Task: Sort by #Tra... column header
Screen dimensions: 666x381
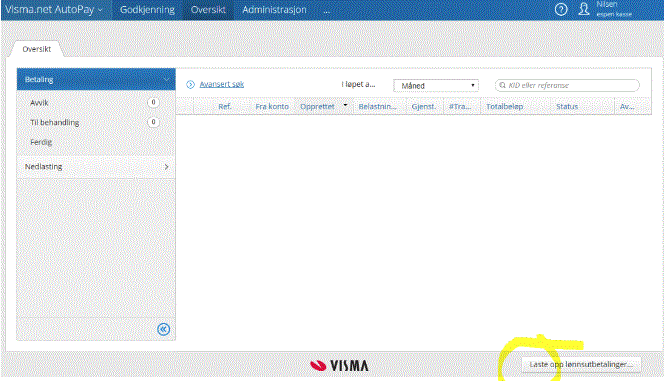Action: tap(460, 106)
